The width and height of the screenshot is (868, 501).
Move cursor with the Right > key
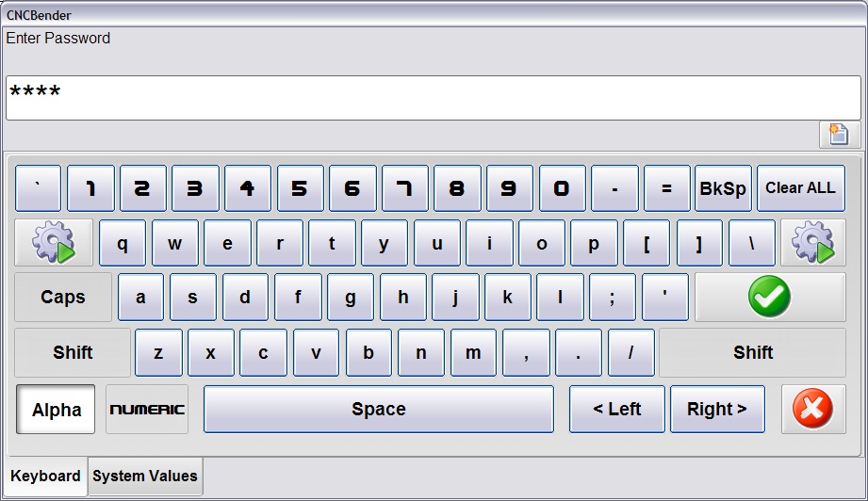(x=716, y=410)
